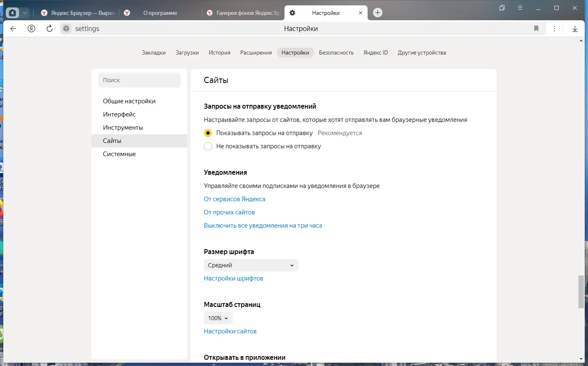Reload the page with the refresh icon
The height and width of the screenshot is (366, 588).
click(x=50, y=29)
